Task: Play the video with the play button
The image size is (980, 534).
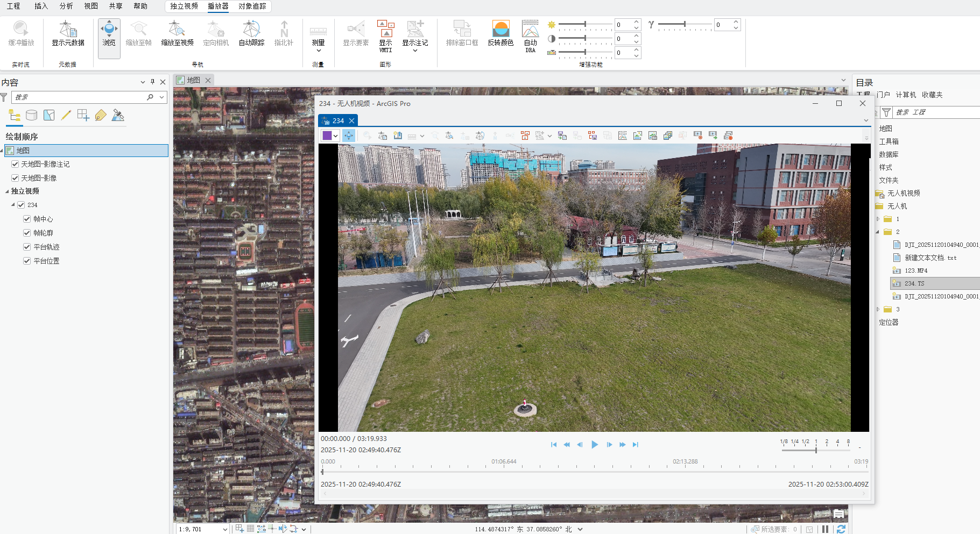Action: [x=595, y=445]
